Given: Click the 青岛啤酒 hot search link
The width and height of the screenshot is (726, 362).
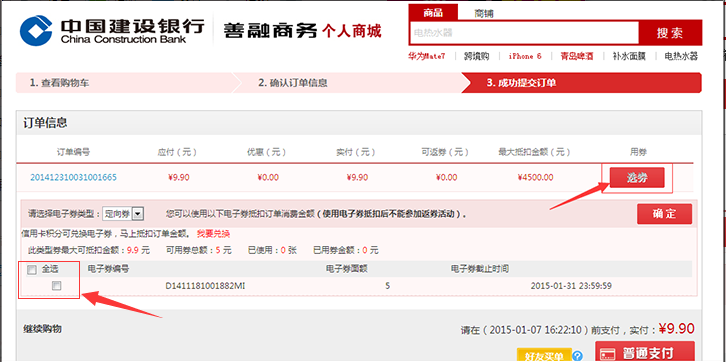Looking at the screenshot, I should coord(577,56).
